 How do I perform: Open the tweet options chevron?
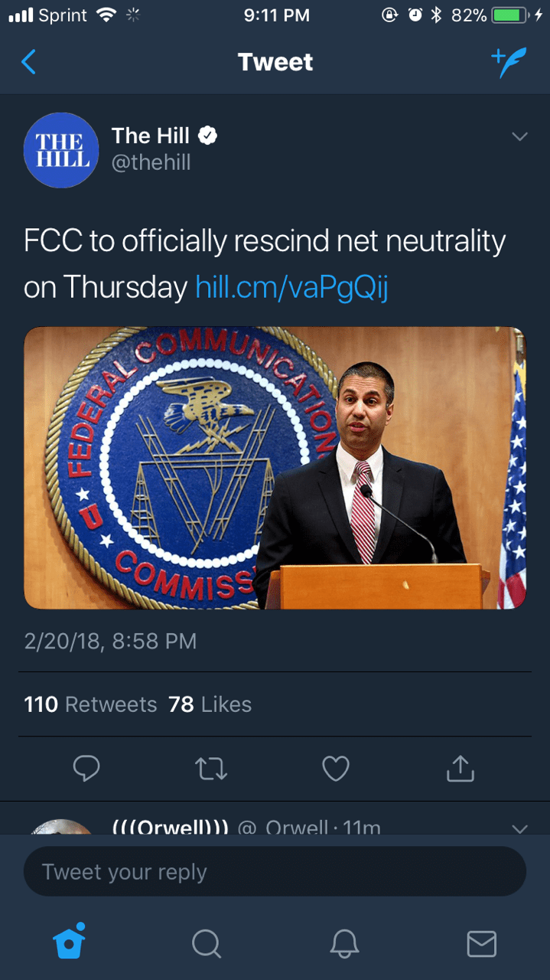tap(519, 137)
